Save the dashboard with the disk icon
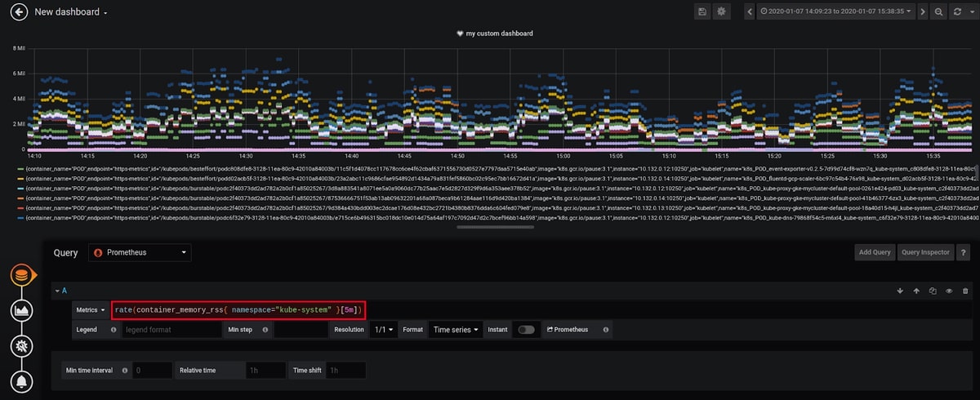The height and width of the screenshot is (400, 980). pyautogui.click(x=702, y=11)
